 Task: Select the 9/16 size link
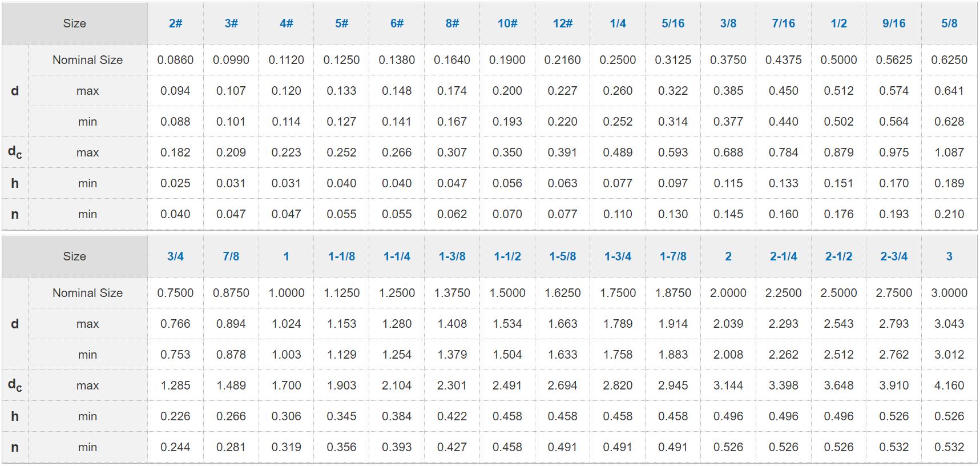(894, 23)
